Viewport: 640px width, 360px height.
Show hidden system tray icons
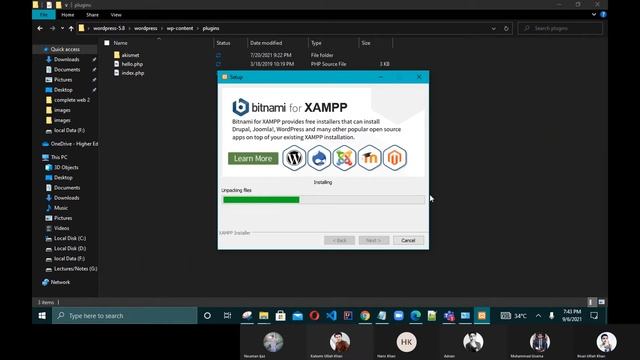click(538, 316)
